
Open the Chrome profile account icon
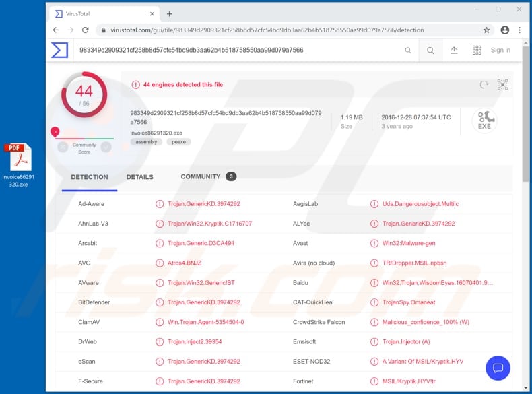505,30
